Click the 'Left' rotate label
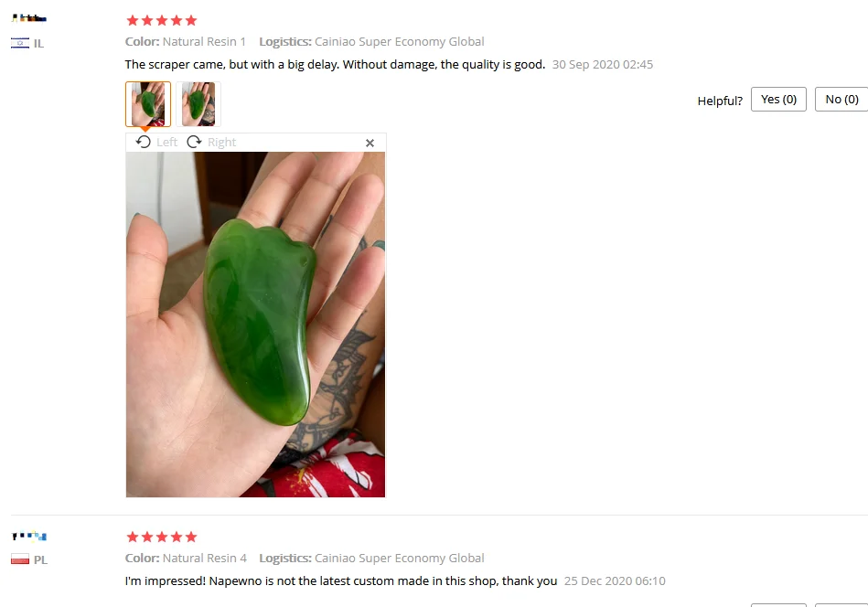Screen dimensions: 868x607 pyautogui.click(x=166, y=143)
